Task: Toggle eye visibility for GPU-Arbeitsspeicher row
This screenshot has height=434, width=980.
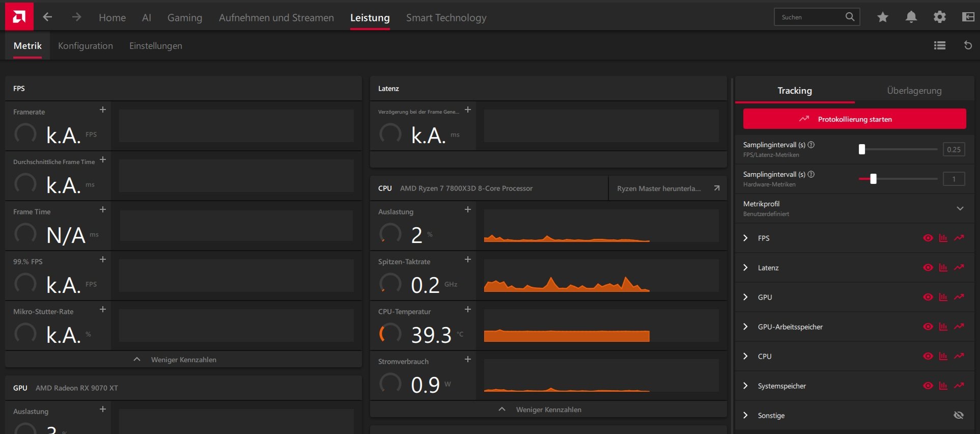Action: (x=928, y=327)
